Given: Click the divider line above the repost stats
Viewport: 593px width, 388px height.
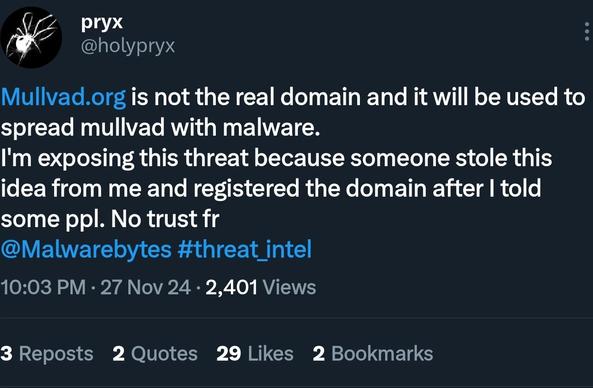Looking at the screenshot, I should point(296,318).
